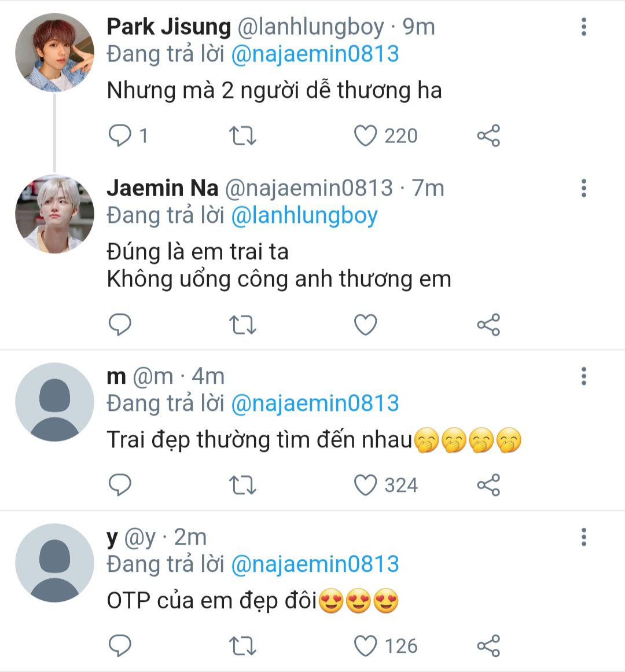Share Jaemin Na's tweet
This screenshot has width=625, height=672.
click(x=488, y=325)
